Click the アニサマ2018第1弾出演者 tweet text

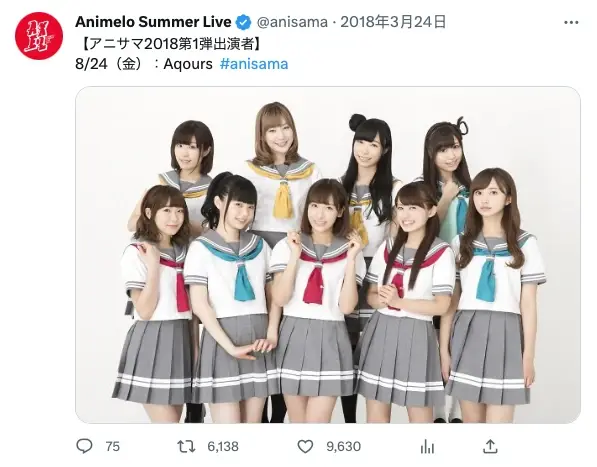click(172, 43)
